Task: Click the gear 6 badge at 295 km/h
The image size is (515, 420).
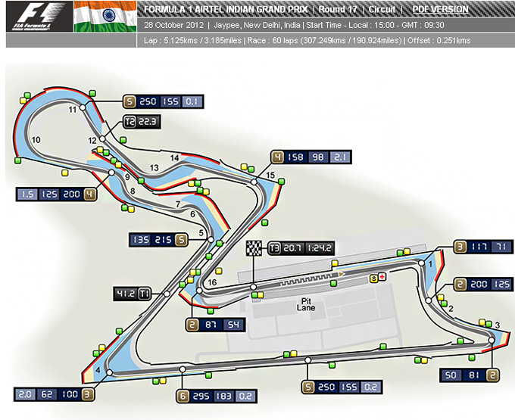Action: [183, 395]
